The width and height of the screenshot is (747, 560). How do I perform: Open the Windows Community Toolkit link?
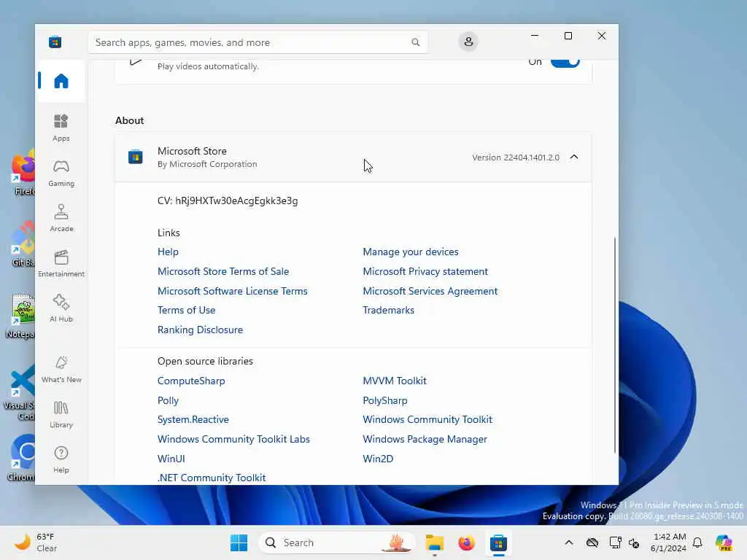[427, 419]
